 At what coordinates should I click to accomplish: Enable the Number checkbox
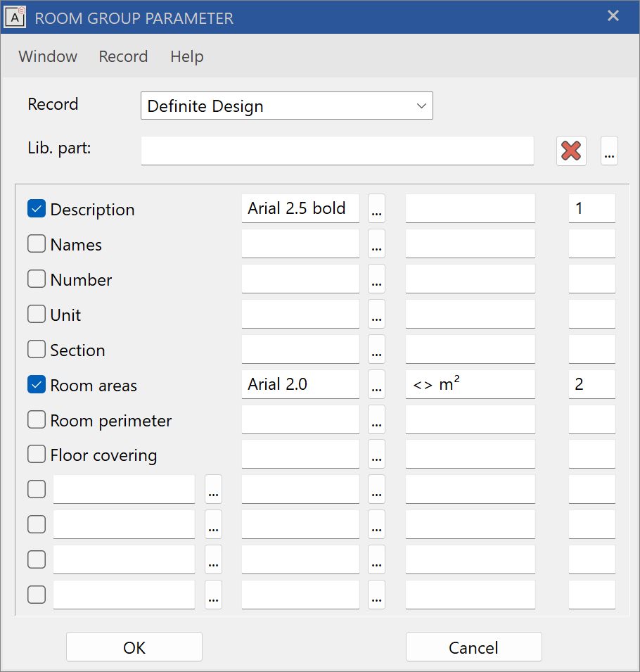37,279
